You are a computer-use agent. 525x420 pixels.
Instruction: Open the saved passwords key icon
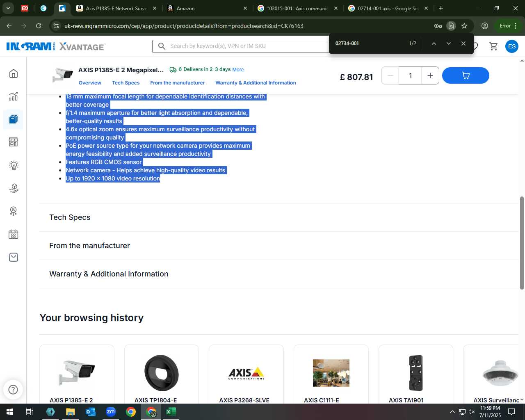(x=438, y=26)
